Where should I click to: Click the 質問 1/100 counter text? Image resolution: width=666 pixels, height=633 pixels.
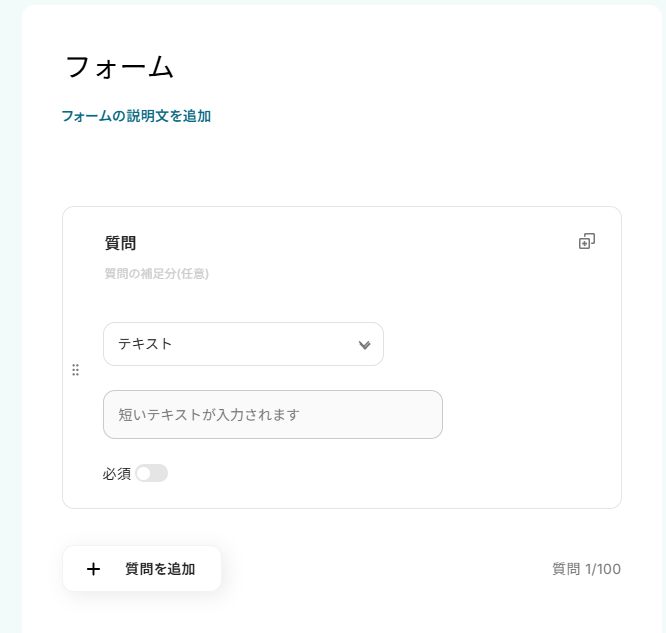coord(586,569)
